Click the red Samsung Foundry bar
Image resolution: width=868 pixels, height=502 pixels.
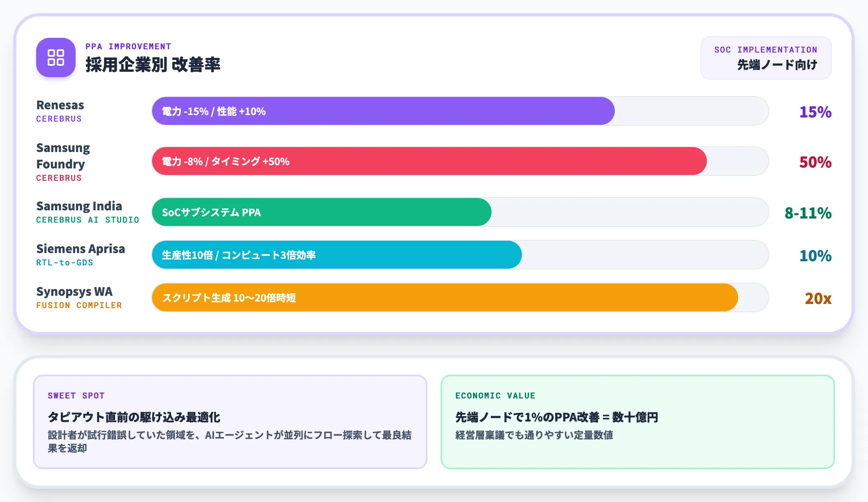429,161
